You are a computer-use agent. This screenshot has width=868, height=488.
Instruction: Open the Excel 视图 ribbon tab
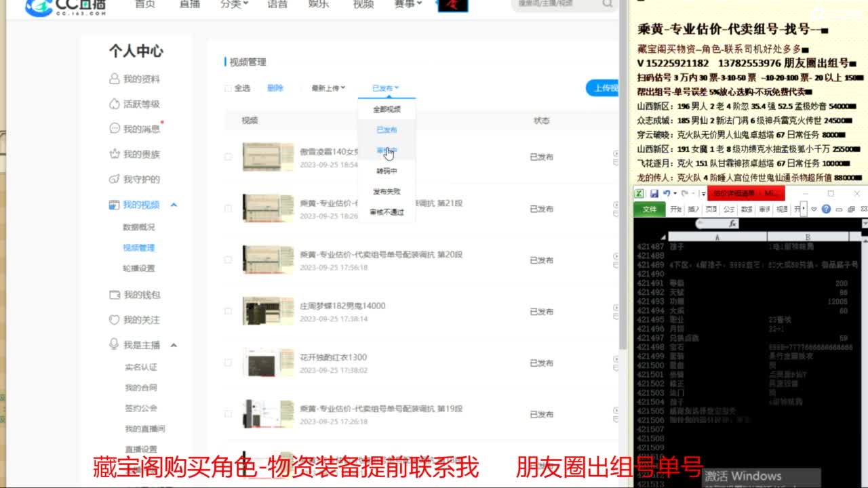click(x=782, y=209)
